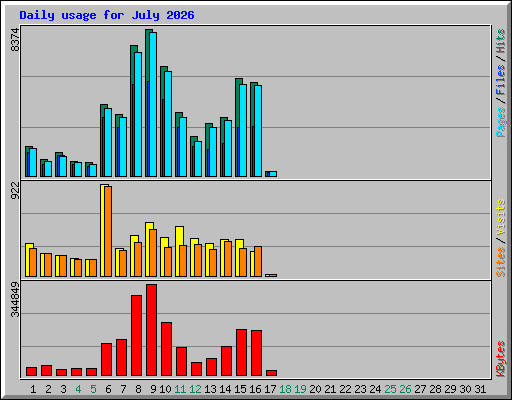
Task: Click day label 29 on the x-axis
Action: (450, 389)
